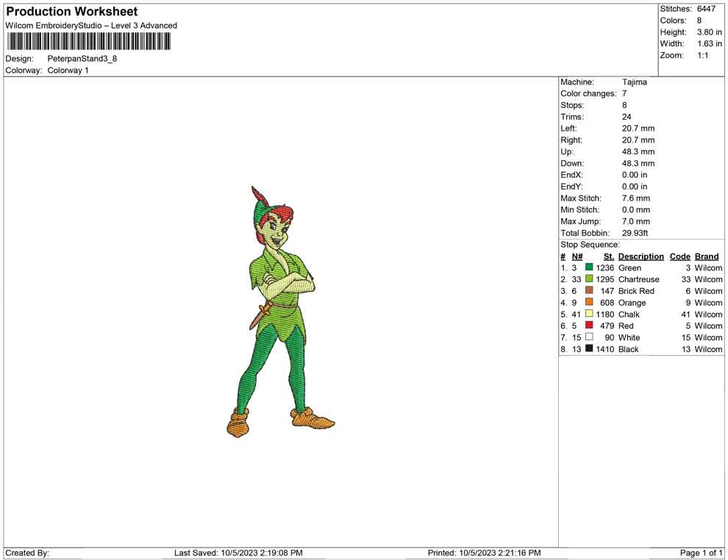Click the 'Description' column header
728x560 pixels.
tap(640, 256)
